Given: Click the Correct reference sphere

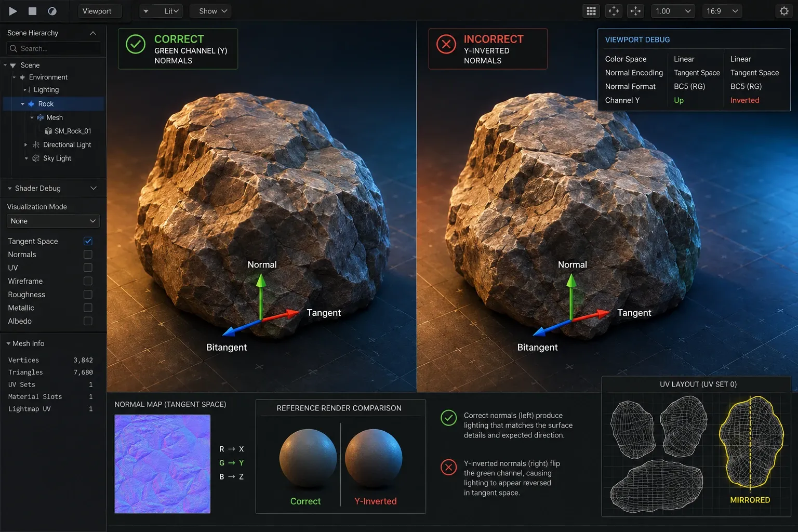Looking at the screenshot, I should click(x=308, y=458).
